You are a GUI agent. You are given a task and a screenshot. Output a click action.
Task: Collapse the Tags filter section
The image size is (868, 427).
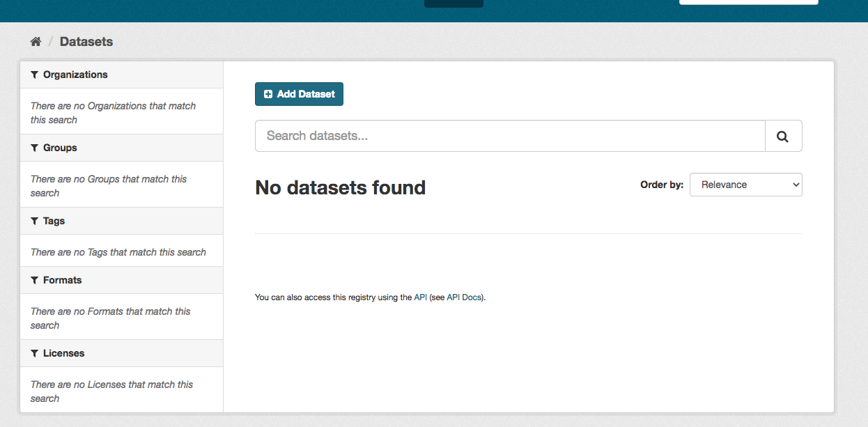click(x=53, y=221)
